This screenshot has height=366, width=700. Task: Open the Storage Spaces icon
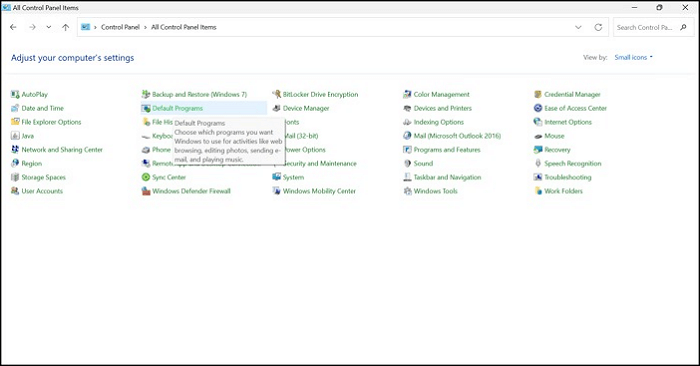click(15, 177)
